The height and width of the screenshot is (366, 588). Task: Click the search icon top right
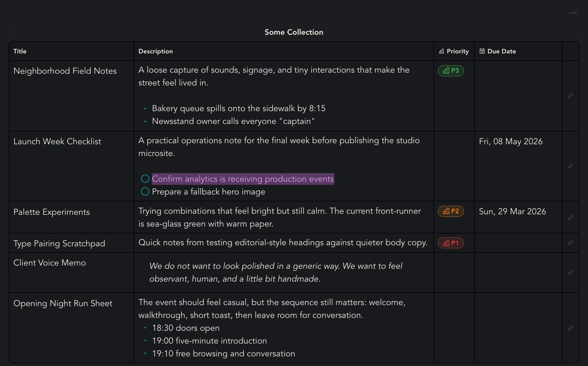(577, 32)
